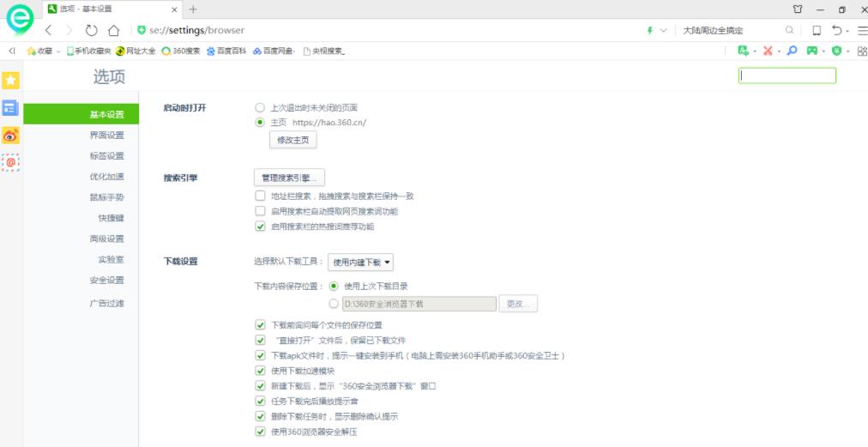Open dropdown next to game controller icon
This screenshot has height=447, width=868.
pyautogui.click(x=823, y=51)
